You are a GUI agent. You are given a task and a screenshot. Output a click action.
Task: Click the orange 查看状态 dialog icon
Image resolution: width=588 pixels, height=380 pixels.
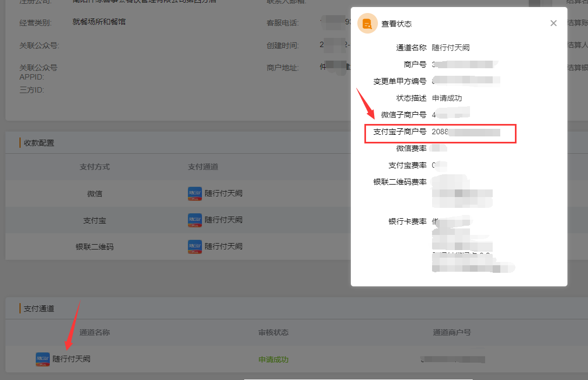[x=367, y=24]
